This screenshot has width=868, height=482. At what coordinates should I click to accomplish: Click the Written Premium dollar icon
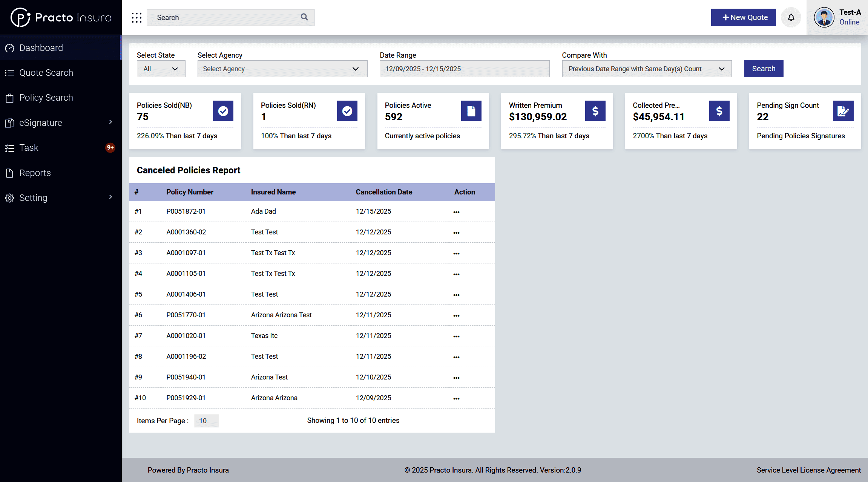[595, 111]
